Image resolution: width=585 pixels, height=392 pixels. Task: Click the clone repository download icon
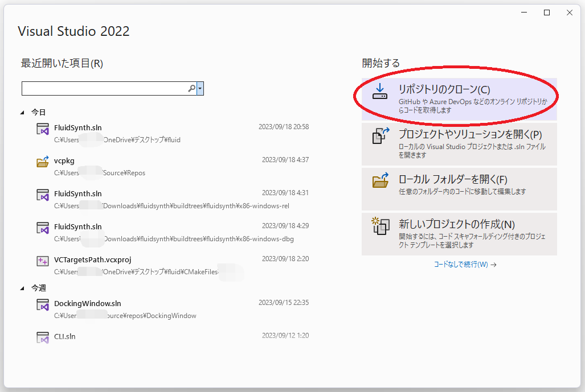point(379,92)
